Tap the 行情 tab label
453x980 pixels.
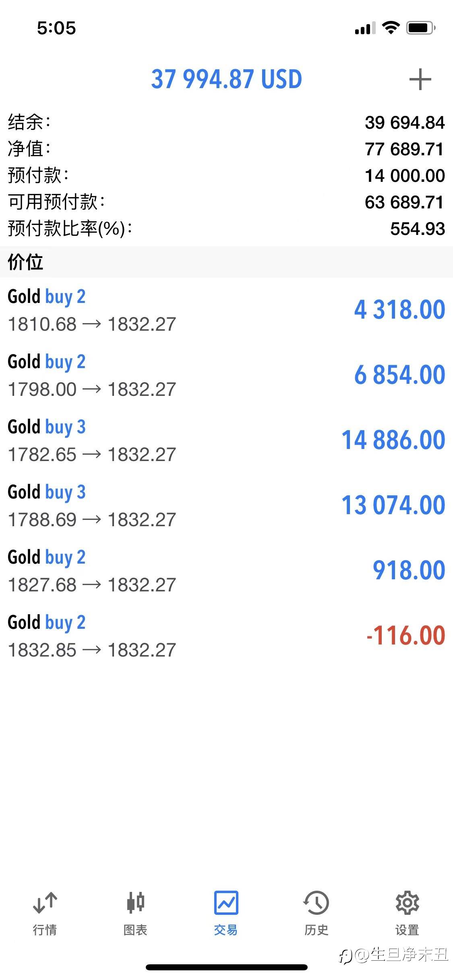(45, 930)
